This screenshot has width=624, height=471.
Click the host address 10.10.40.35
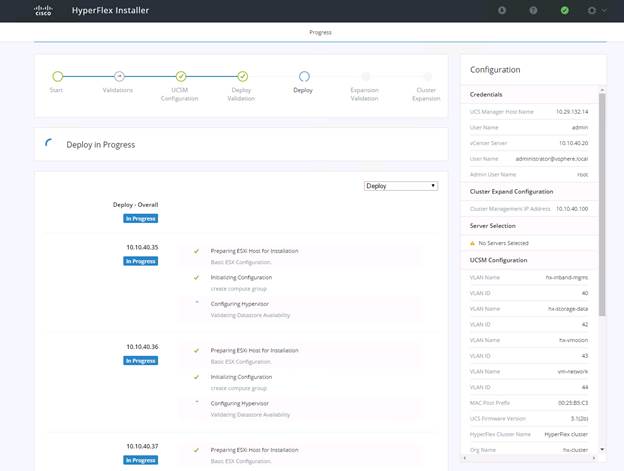[x=142, y=247]
